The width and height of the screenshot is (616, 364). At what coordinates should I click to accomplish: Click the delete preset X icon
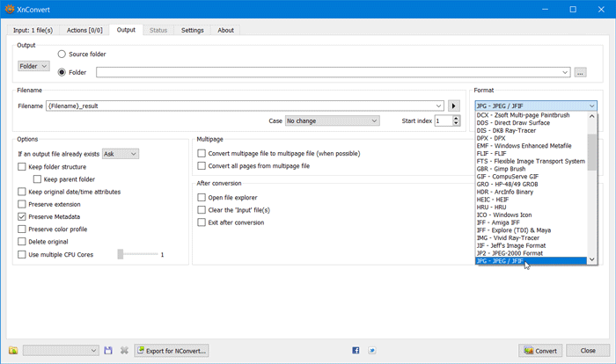point(124,350)
